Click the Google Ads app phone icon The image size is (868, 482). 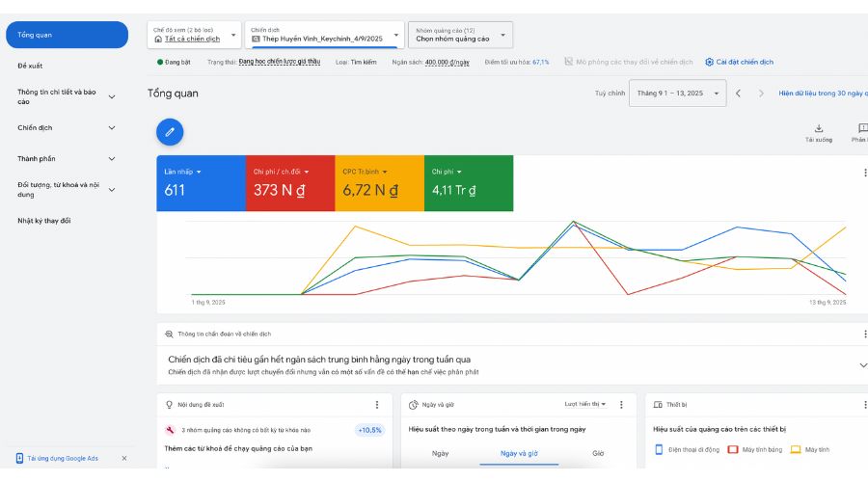click(19, 458)
